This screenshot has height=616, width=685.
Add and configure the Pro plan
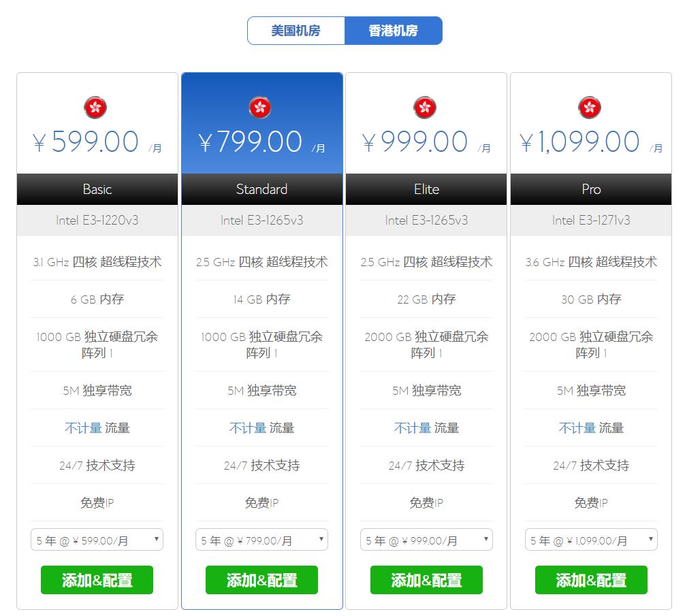591,580
